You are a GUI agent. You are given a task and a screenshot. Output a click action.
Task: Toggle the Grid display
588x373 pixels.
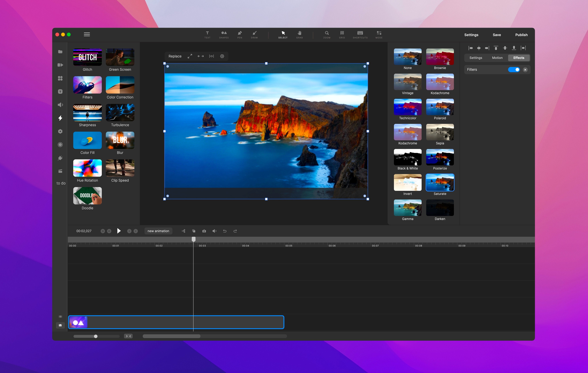tap(342, 34)
